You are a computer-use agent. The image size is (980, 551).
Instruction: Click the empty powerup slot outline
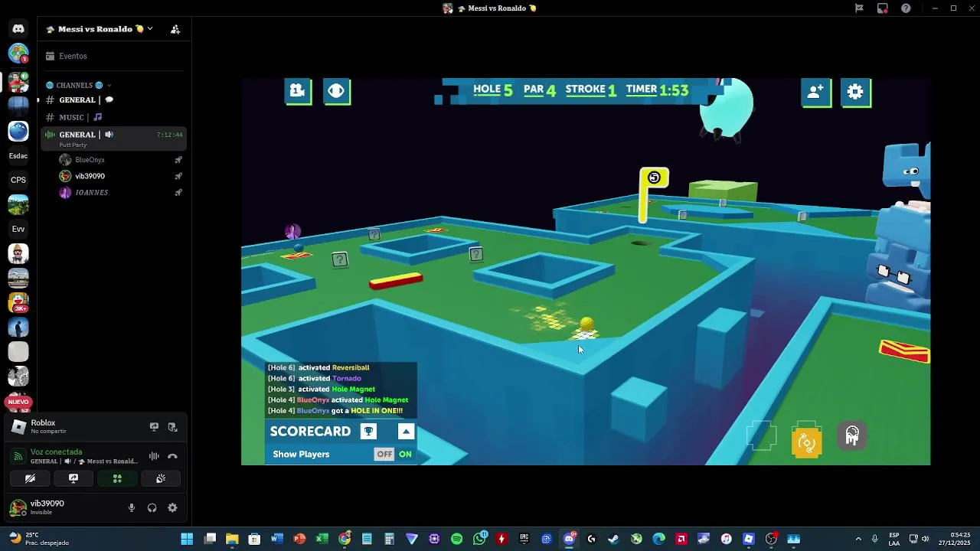click(762, 436)
